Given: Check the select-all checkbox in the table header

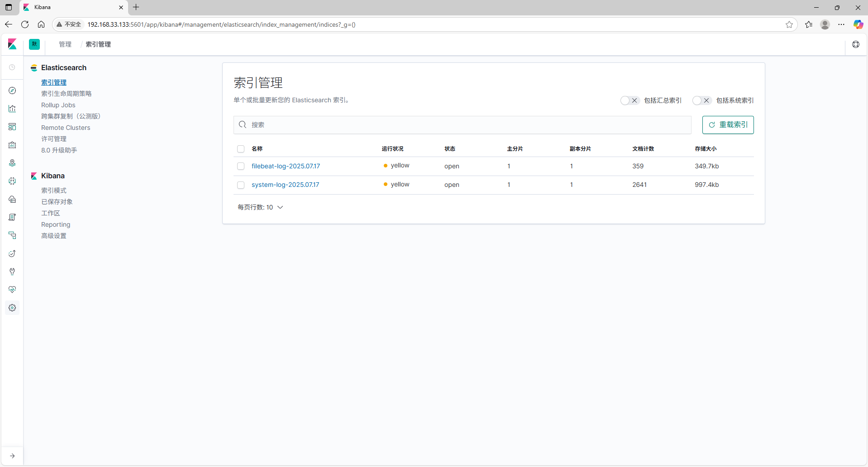Looking at the screenshot, I should pos(241,149).
